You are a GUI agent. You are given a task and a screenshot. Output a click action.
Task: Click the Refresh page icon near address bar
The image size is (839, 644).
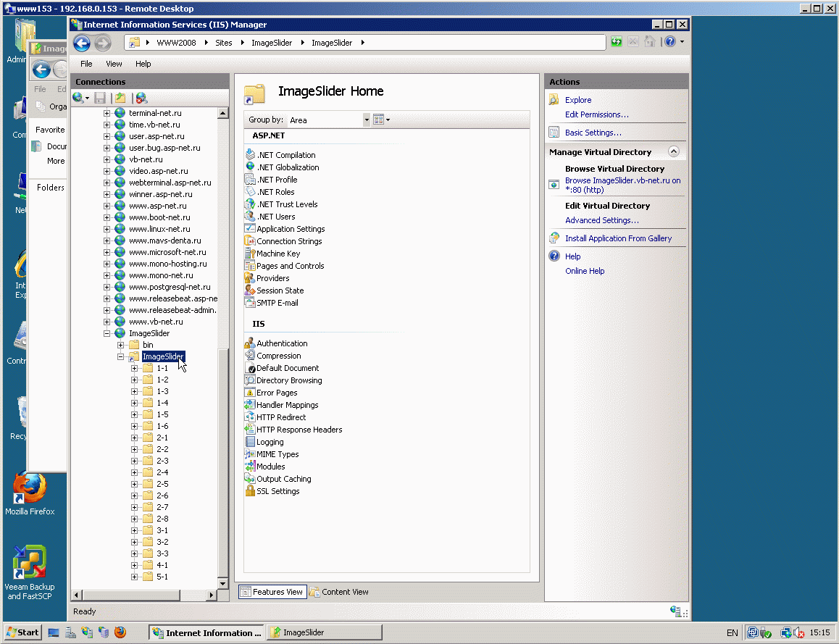coord(617,42)
